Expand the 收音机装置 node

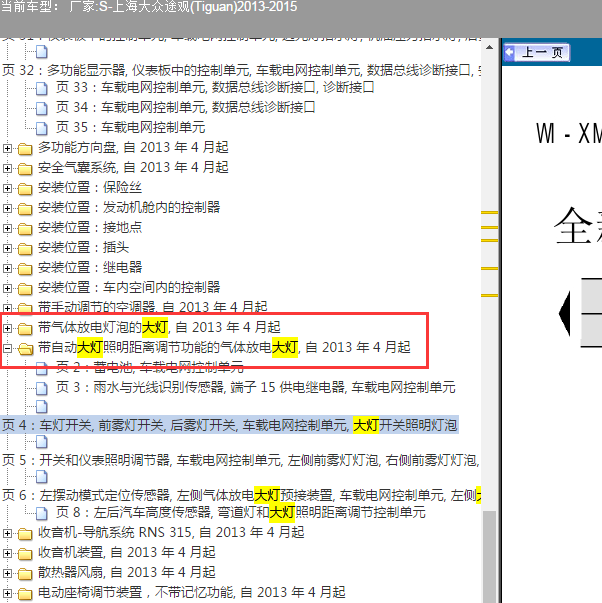click(x=7, y=553)
